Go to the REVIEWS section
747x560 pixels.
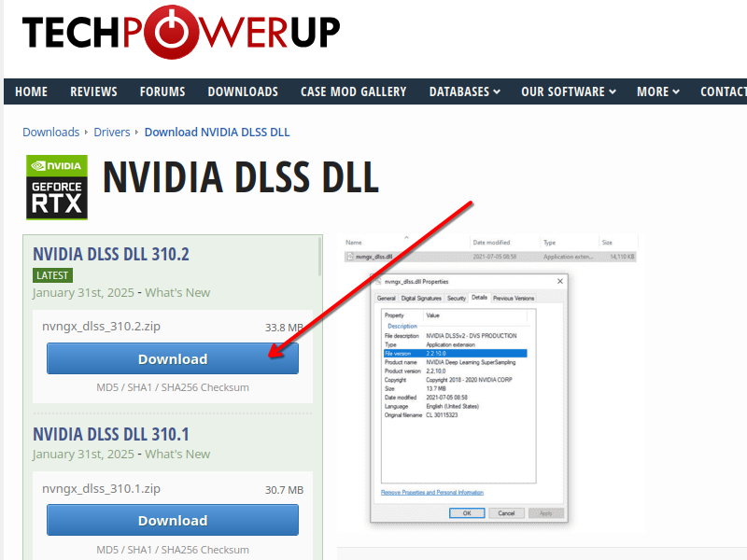94,91
